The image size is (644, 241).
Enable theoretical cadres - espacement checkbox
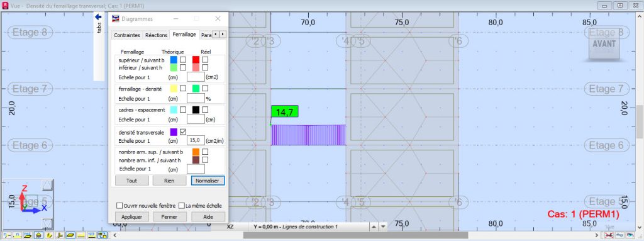click(x=183, y=109)
